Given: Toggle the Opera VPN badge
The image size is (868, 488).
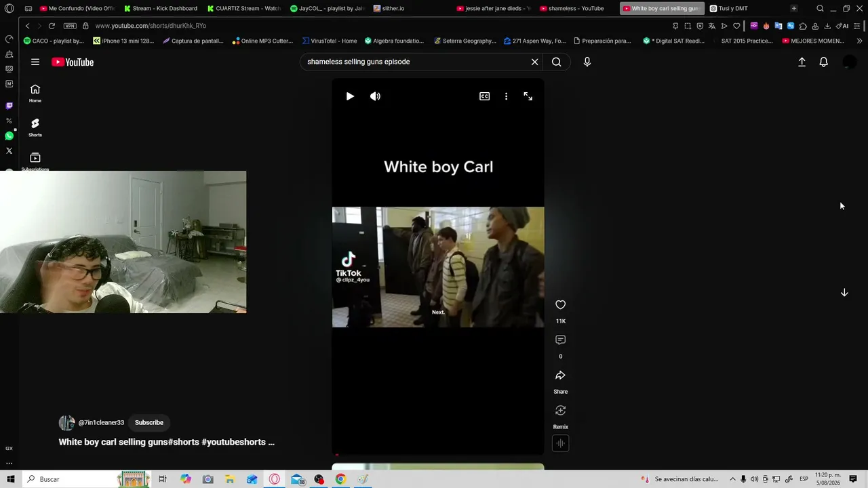Looking at the screenshot, I should point(70,26).
